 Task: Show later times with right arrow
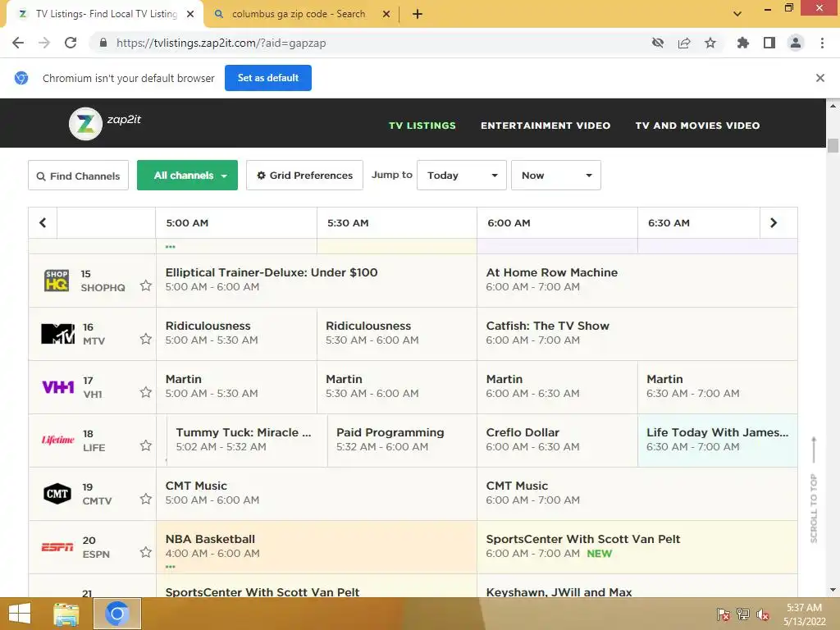pyautogui.click(x=774, y=223)
